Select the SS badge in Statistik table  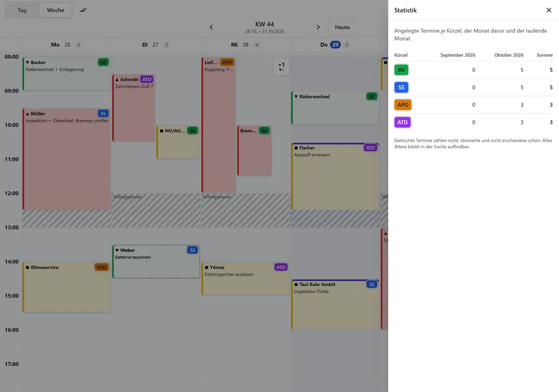[x=402, y=87]
